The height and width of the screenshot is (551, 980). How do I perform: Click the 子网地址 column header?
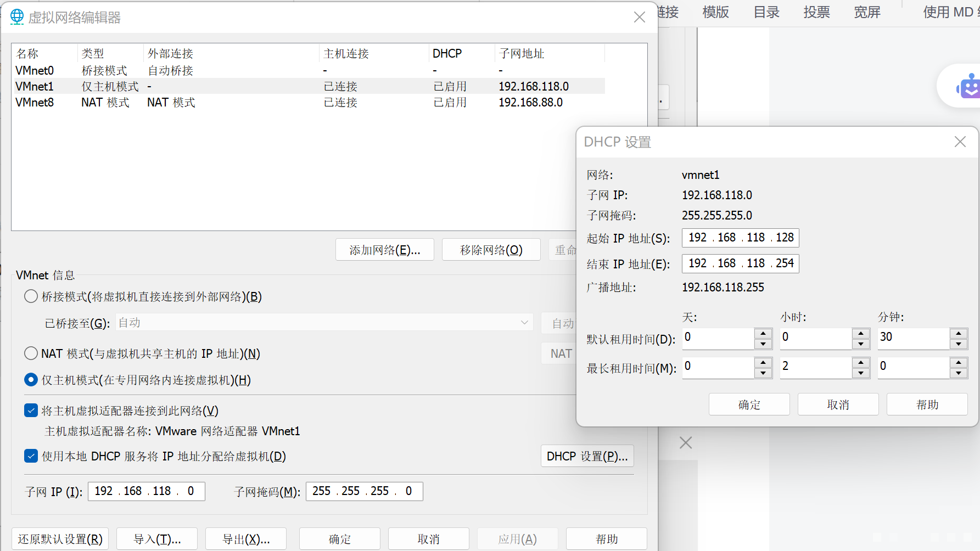(550, 53)
